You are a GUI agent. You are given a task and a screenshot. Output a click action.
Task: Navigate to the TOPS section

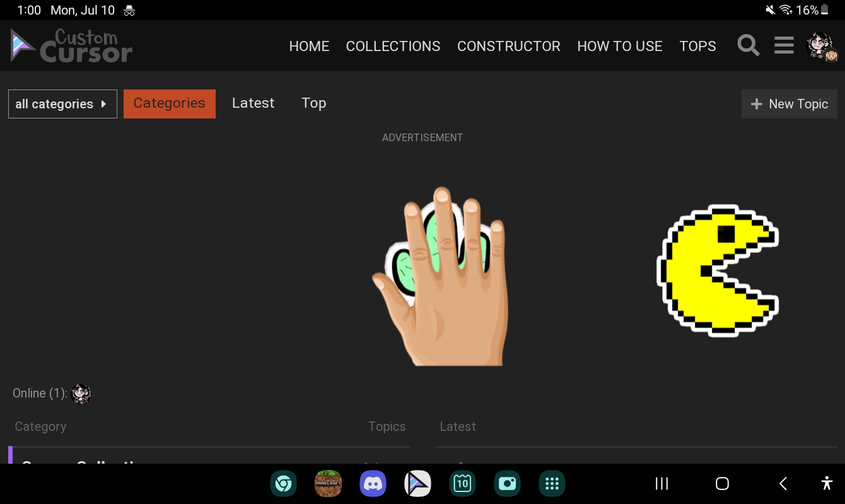click(x=698, y=46)
